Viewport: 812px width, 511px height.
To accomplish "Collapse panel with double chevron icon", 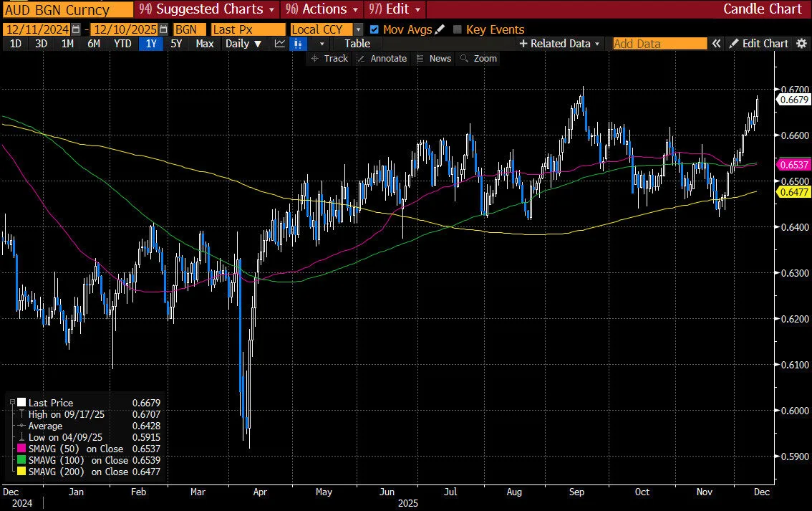I will point(715,44).
